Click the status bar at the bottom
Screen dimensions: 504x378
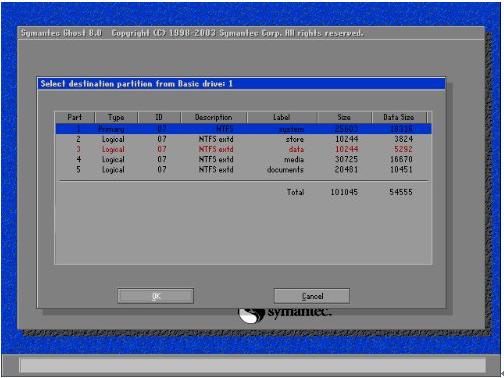pos(252,365)
